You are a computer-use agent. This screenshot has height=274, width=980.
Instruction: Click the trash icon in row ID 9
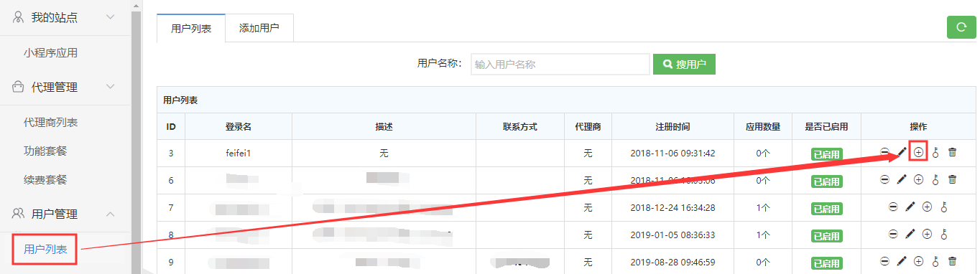coord(953,262)
